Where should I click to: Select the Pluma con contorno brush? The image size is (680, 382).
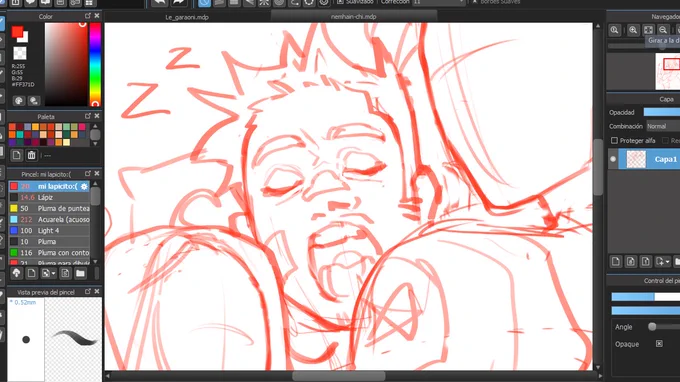[49, 253]
